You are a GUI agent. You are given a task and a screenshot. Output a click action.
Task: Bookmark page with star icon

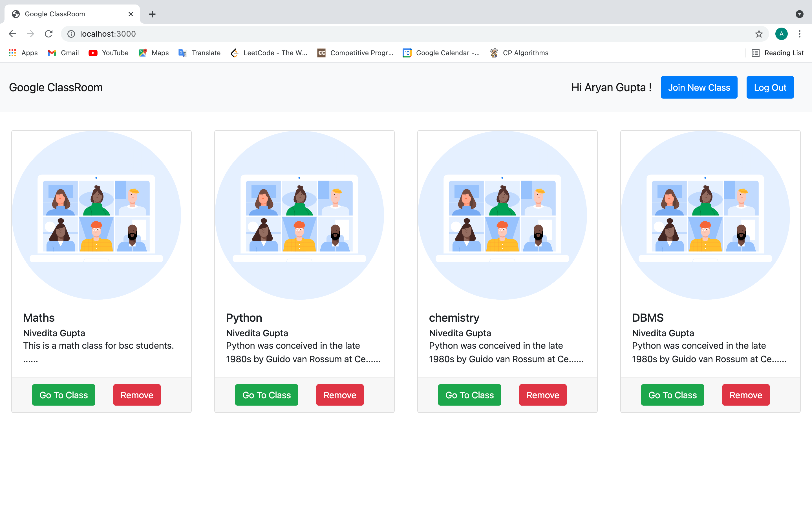759,34
